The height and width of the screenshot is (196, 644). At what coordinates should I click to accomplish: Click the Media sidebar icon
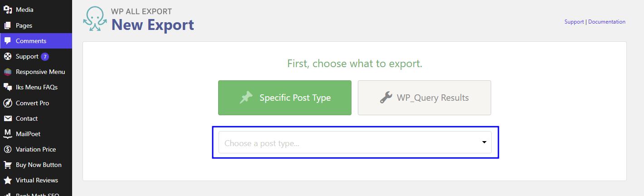8,10
